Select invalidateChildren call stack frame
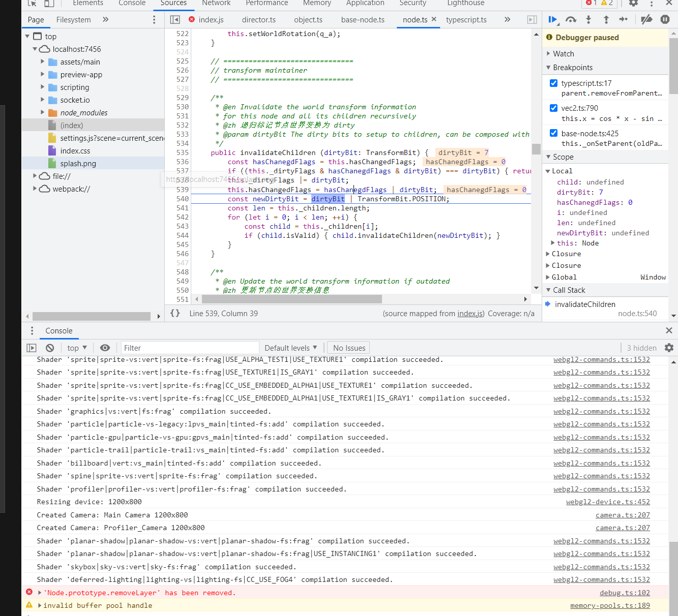 point(605,309)
